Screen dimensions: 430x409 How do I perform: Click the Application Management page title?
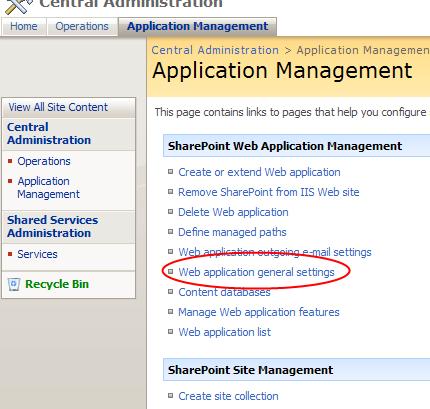click(x=282, y=71)
